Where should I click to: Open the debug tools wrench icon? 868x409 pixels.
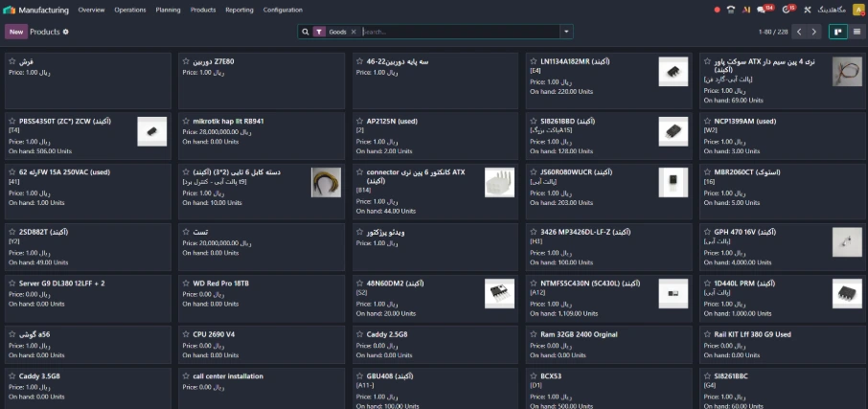tap(808, 10)
